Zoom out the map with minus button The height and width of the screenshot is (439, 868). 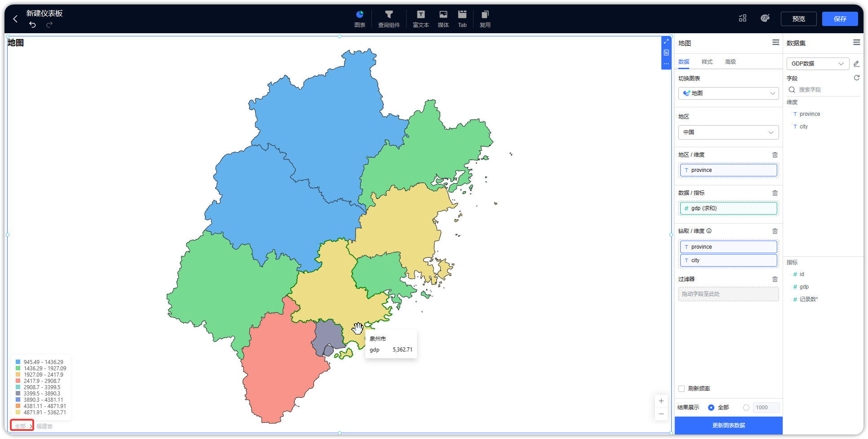[661, 414]
